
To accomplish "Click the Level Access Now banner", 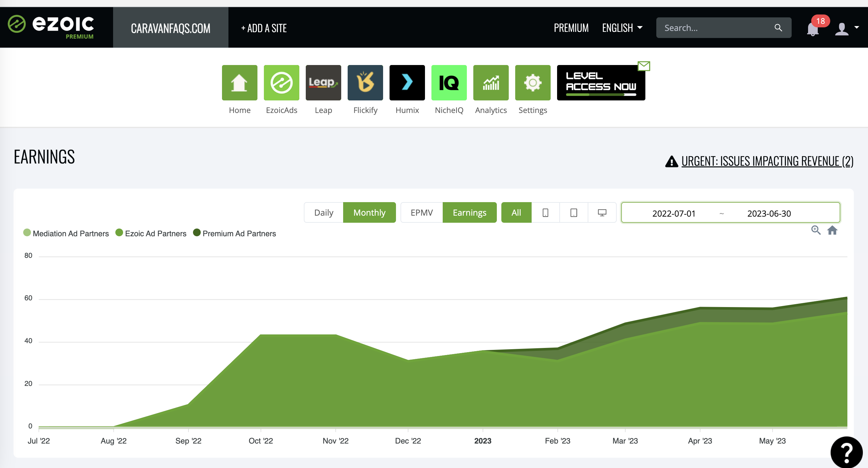I will pyautogui.click(x=601, y=82).
